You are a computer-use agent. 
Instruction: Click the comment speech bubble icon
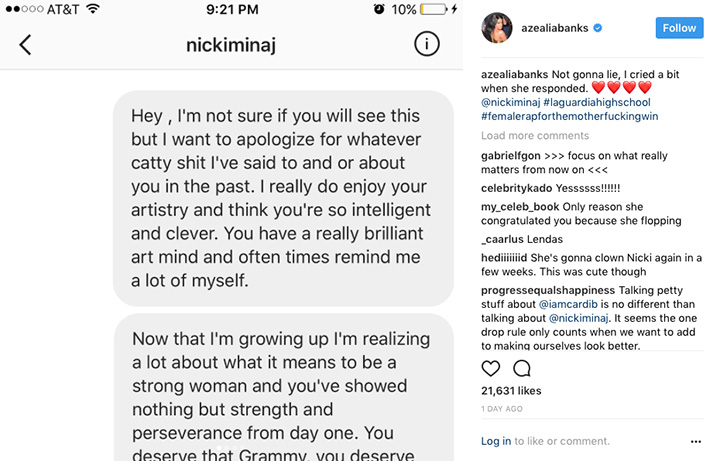pyautogui.click(x=521, y=369)
